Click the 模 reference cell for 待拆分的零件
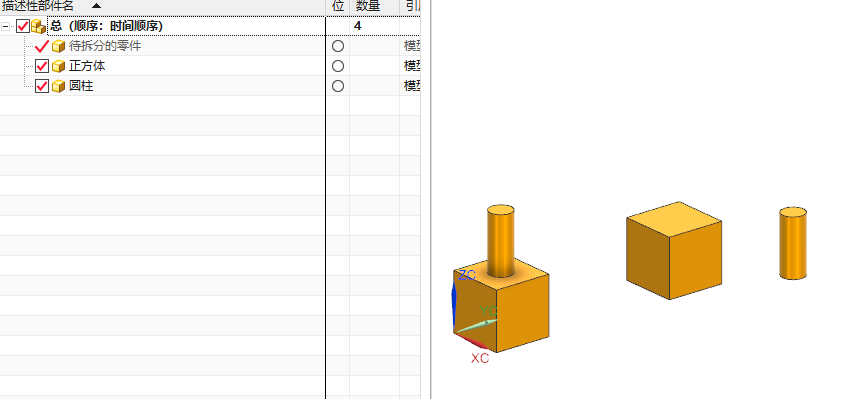This screenshot has width=848, height=399. 412,46
